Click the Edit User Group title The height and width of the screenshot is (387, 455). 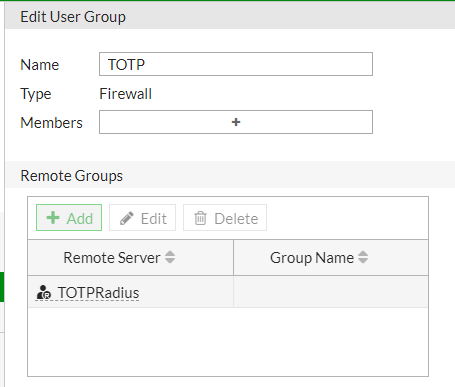[x=73, y=17]
